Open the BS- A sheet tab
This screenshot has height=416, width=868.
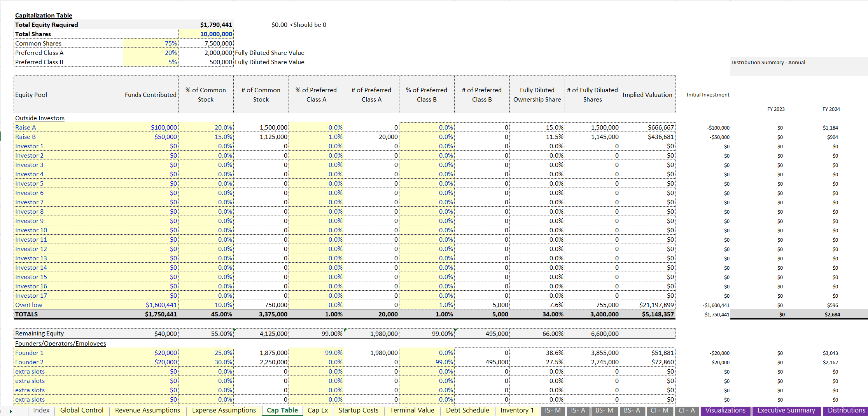(632, 411)
